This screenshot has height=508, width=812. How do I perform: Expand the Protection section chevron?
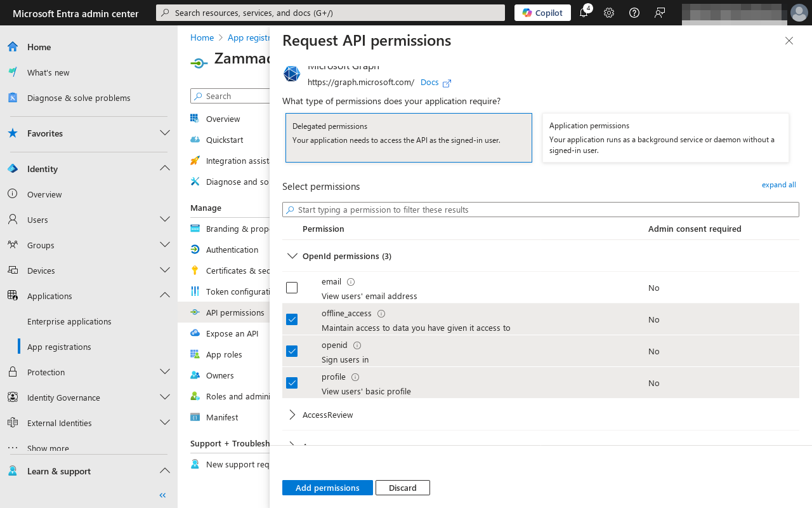(x=165, y=371)
